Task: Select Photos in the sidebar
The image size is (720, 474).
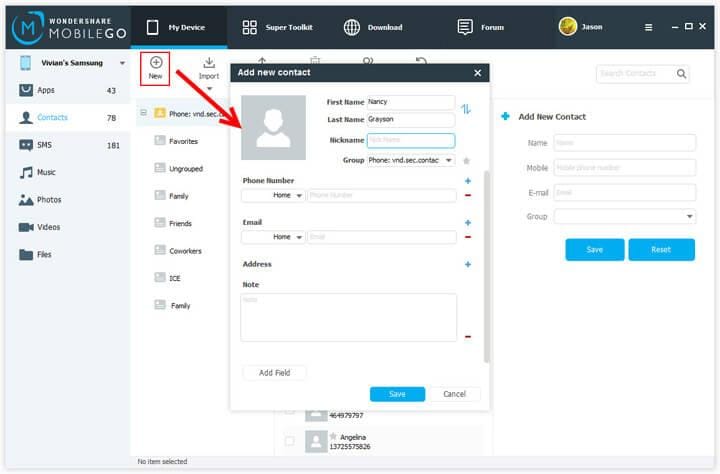Action: [x=68, y=200]
